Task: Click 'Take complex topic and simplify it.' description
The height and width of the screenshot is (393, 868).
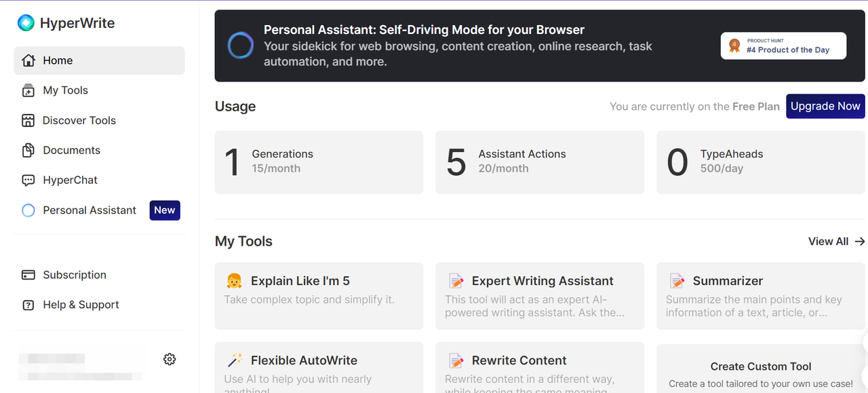Action: click(x=309, y=299)
